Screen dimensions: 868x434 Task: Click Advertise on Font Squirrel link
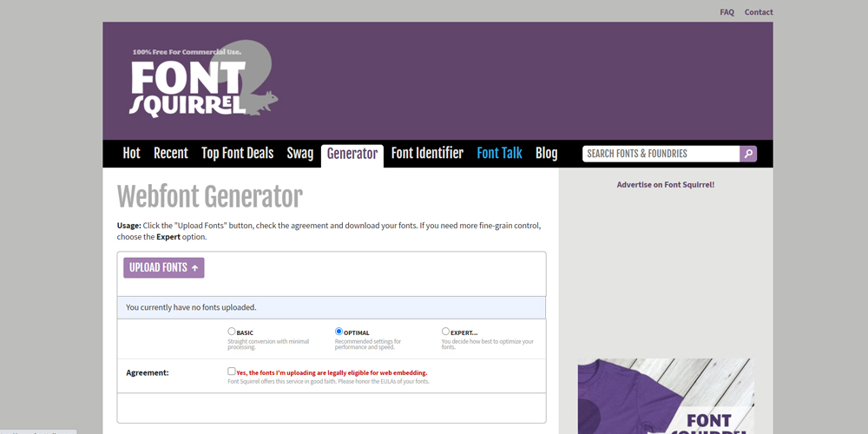click(x=665, y=185)
